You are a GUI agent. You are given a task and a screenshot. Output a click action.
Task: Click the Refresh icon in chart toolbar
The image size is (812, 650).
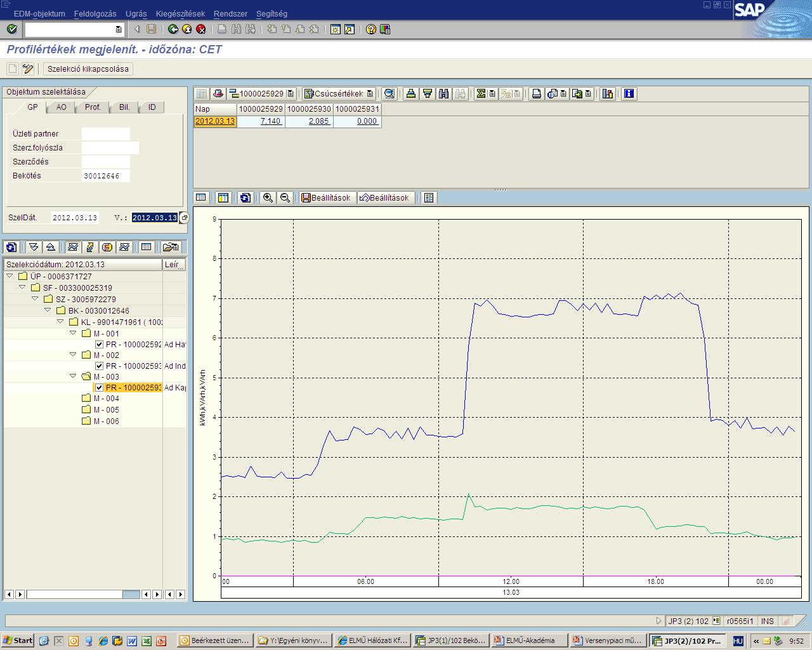(245, 197)
